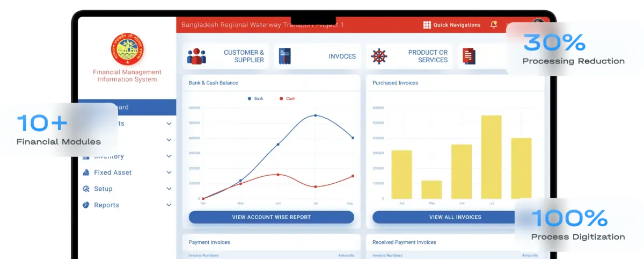Click the Bangladesh organization logo in sidebar
The height and width of the screenshot is (259, 644).
[x=127, y=49]
